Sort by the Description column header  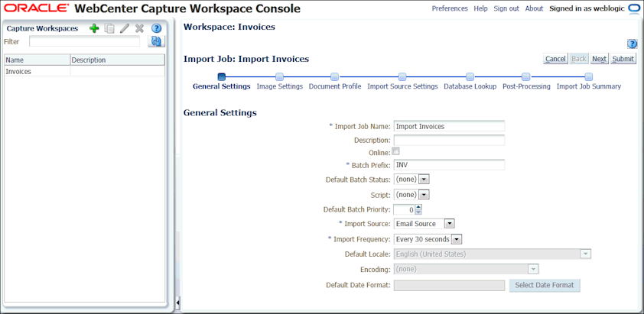(118, 60)
